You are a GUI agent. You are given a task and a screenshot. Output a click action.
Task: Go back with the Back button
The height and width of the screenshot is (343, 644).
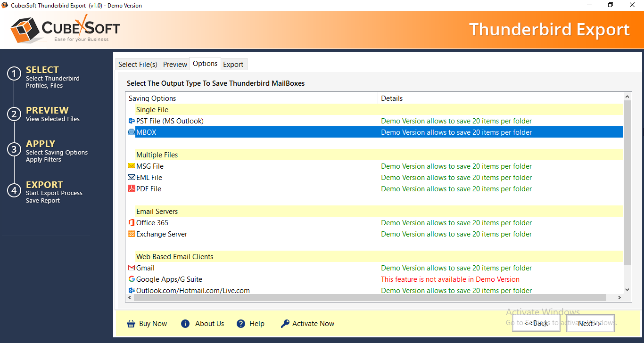537,323
